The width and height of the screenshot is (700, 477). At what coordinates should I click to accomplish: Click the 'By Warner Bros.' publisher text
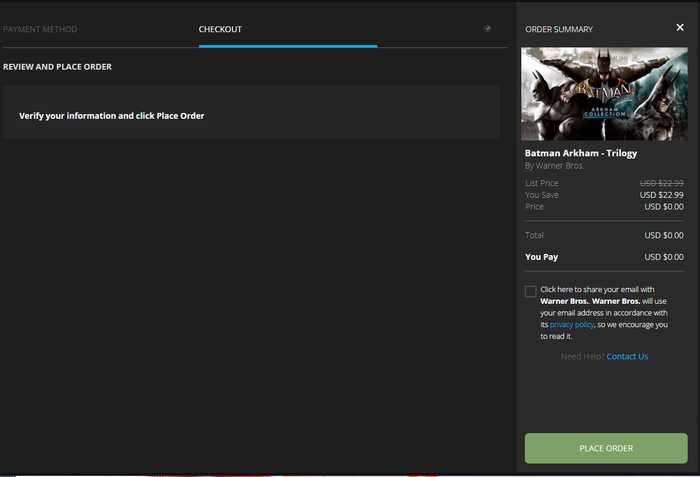point(554,166)
